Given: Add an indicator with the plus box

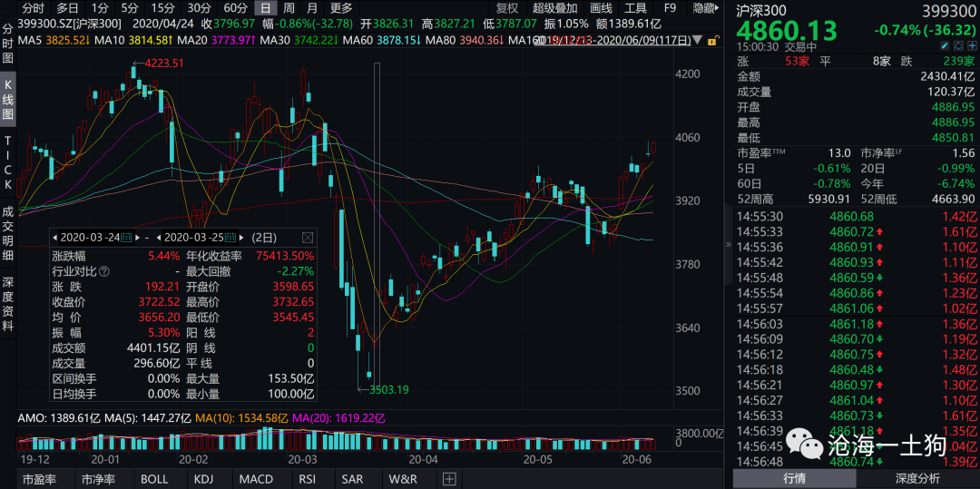Looking at the screenshot, I should 449,479.
